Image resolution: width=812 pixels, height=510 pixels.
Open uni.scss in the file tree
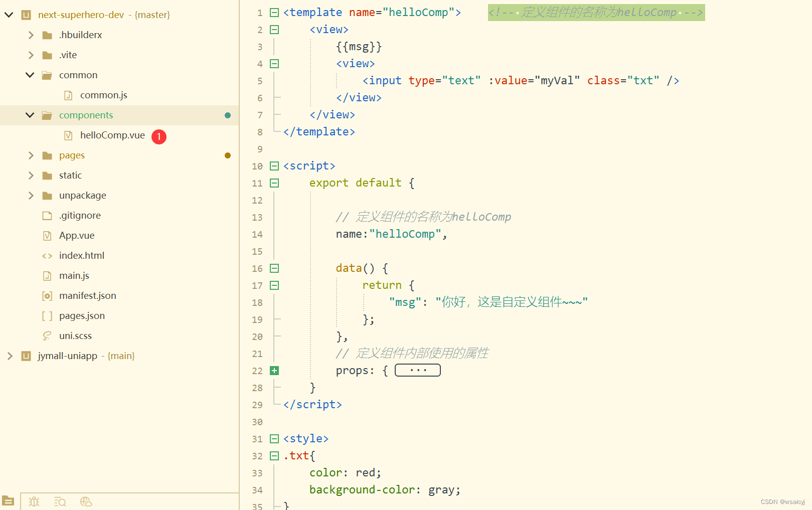click(76, 336)
